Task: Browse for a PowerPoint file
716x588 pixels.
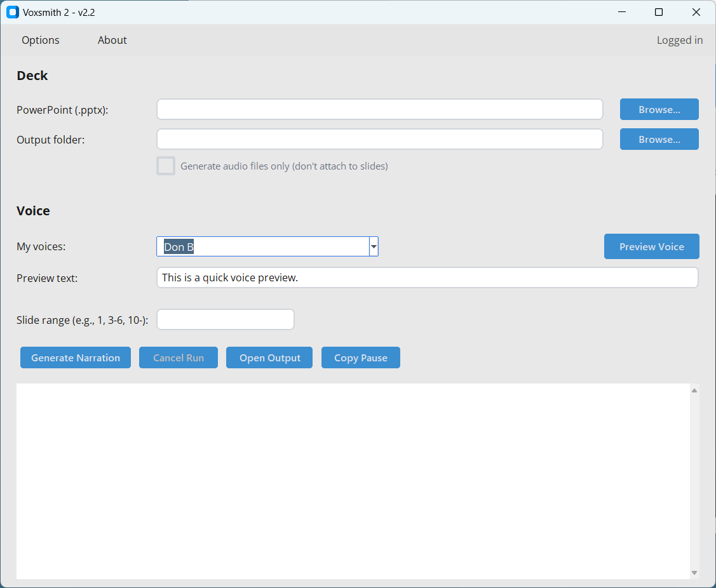Action: pyautogui.click(x=659, y=110)
